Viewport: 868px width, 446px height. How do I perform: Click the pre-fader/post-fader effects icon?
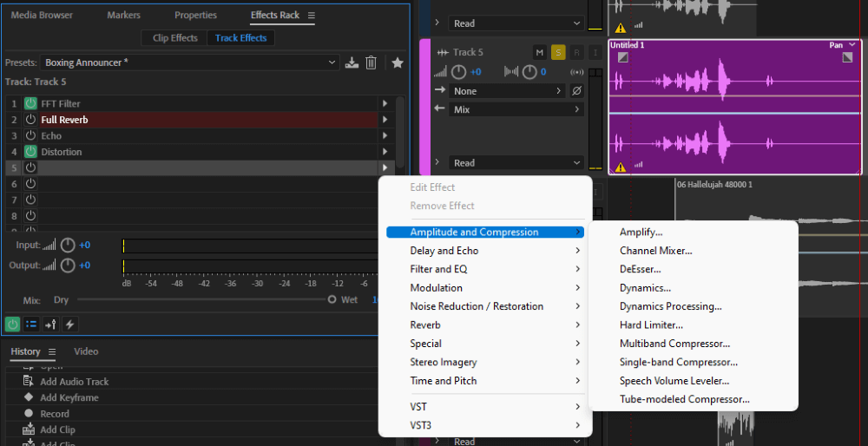tap(50, 325)
